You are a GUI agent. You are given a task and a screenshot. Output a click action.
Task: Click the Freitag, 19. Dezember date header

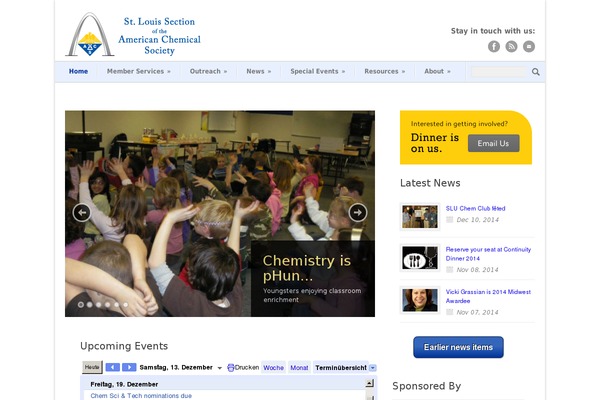pos(124,384)
